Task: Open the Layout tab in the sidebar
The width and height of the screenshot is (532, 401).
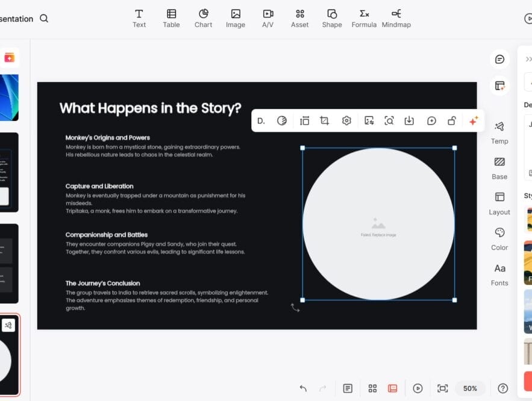Action: [x=499, y=203]
